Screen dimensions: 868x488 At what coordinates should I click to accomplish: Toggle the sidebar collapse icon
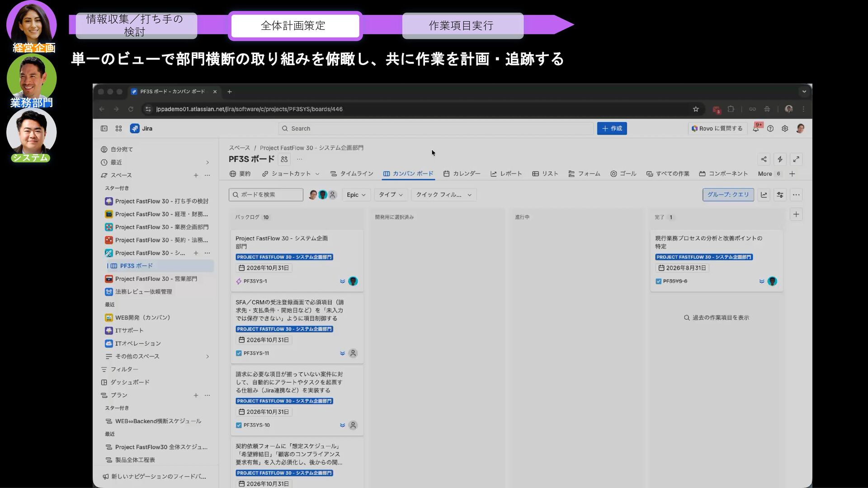(104, 129)
